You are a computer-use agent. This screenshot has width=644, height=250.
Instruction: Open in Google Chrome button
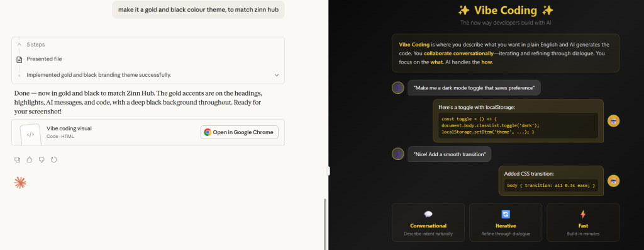tap(240, 132)
